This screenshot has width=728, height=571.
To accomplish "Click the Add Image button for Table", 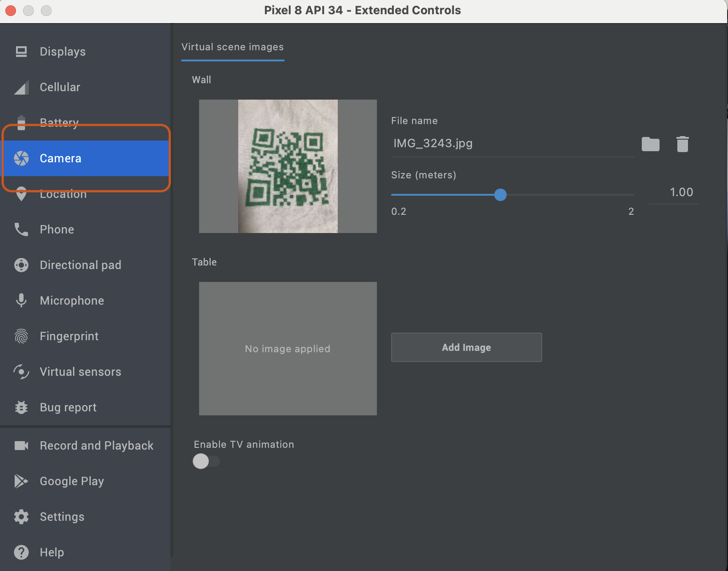I will point(466,347).
